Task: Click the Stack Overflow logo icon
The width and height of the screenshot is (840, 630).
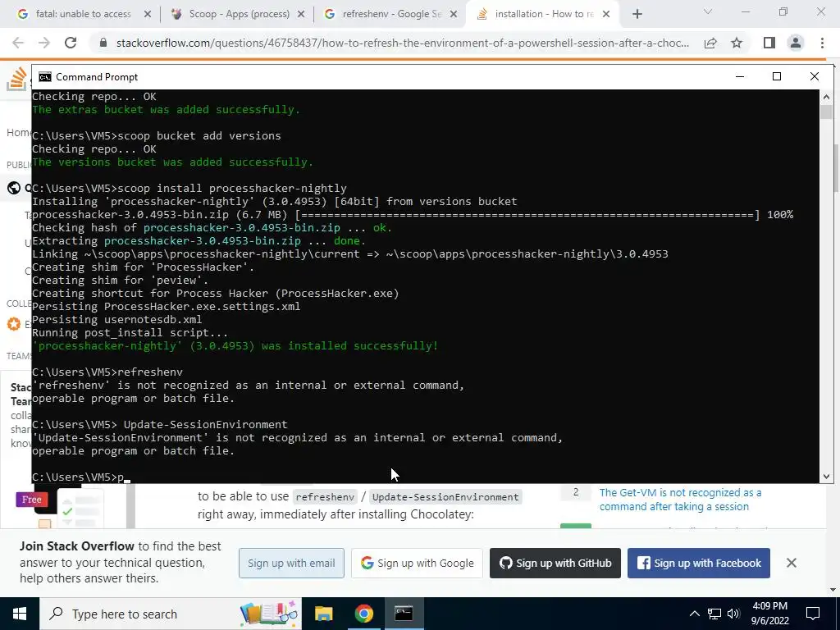Action: point(16,80)
